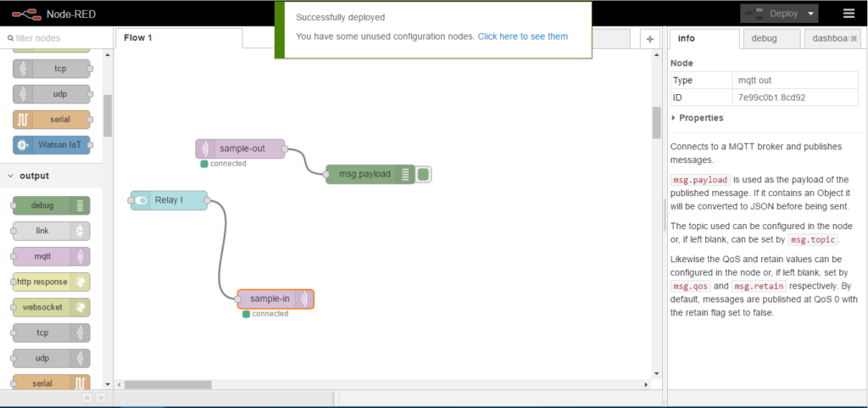Image resolution: width=868 pixels, height=408 pixels.
Task: Click the Watson IoT node in palette
Action: (x=52, y=145)
